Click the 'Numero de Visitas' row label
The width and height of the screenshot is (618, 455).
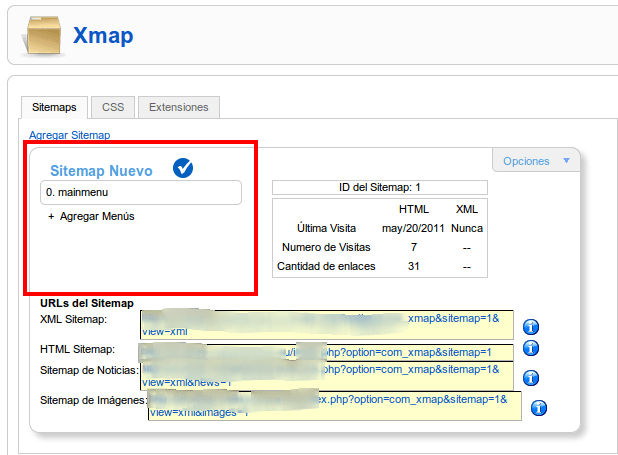(x=326, y=247)
